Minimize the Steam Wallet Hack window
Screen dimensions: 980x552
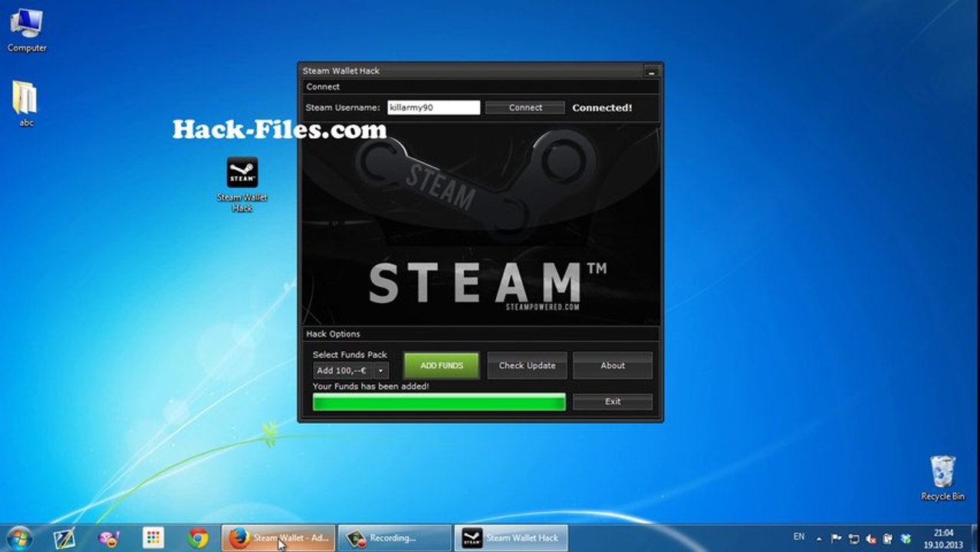click(x=652, y=71)
